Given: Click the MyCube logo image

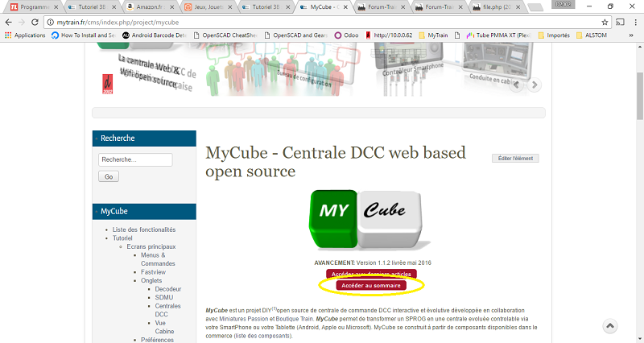Looking at the screenshot, I should (370, 220).
